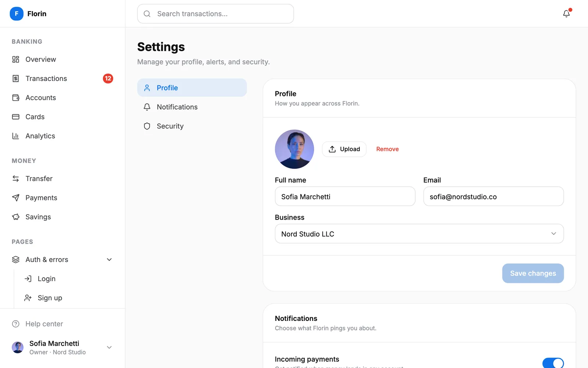Open Savings in sidebar
The height and width of the screenshot is (368, 588).
[x=62, y=217]
